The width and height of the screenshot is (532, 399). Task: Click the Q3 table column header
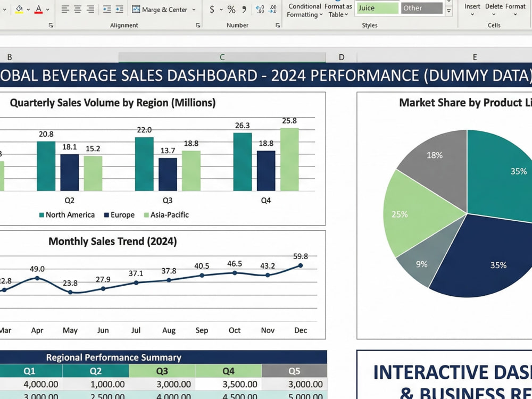(x=162, y=371)
